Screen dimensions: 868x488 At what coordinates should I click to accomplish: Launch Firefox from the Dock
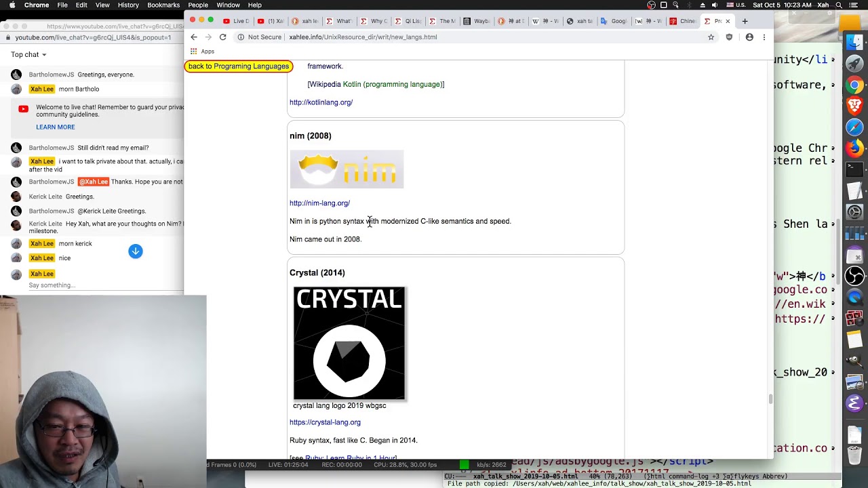point(854,148)
